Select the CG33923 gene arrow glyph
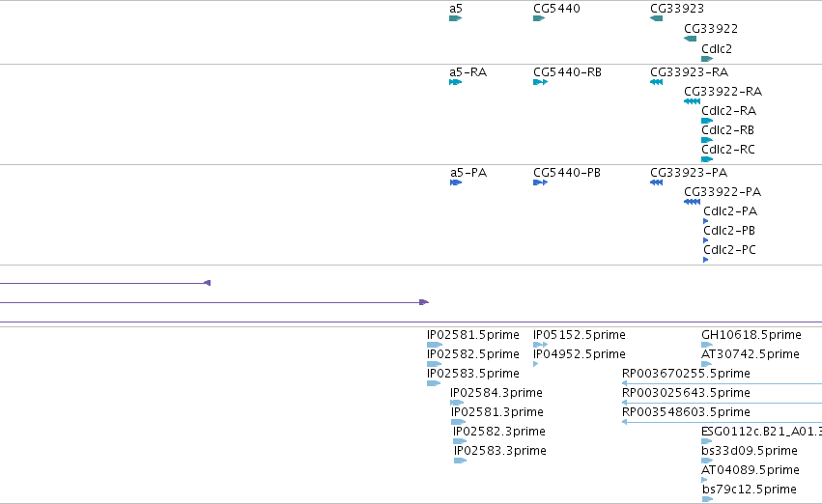This screenshot has width=822, height=504. click(656, 18)
